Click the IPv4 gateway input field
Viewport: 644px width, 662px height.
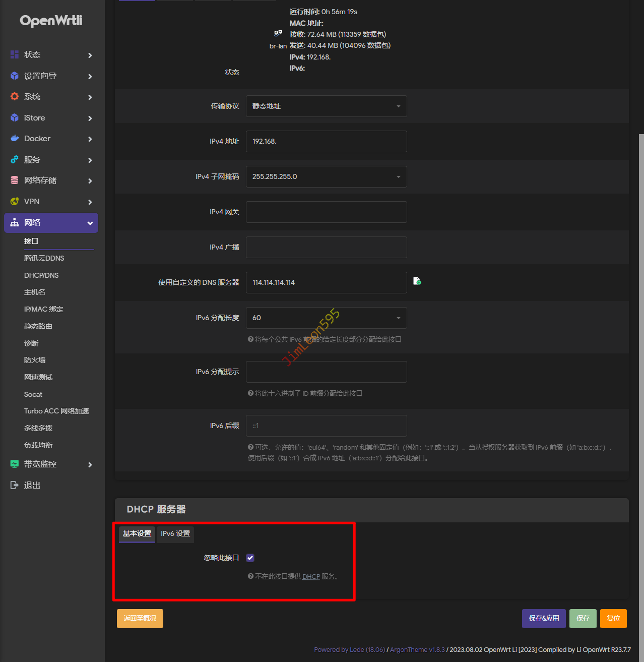(x=326, y=212)
